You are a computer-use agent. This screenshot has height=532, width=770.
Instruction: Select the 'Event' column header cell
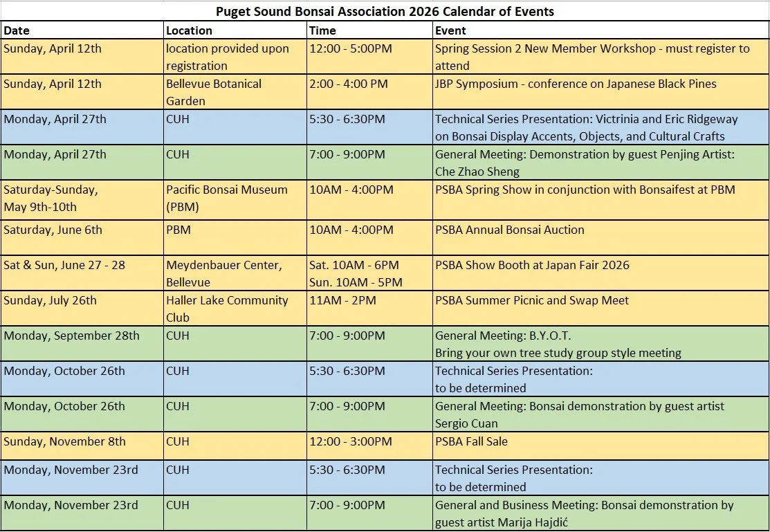tap(601, 30)
